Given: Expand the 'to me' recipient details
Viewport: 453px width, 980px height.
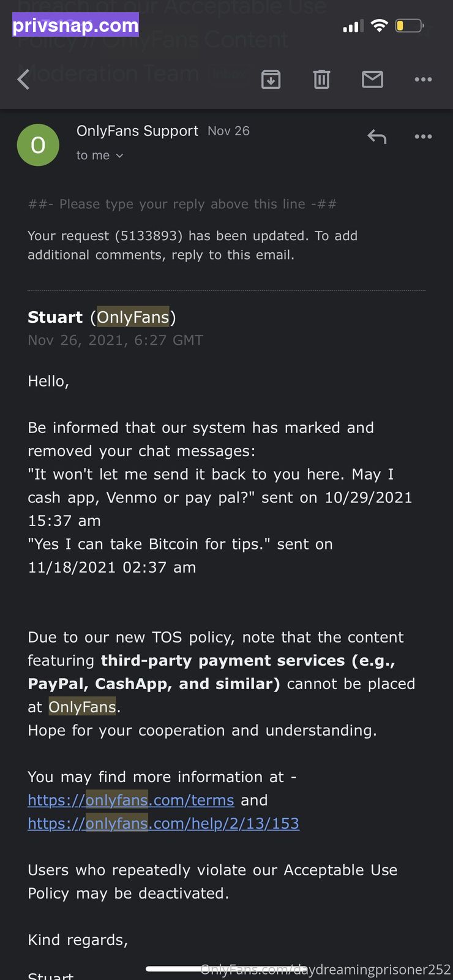Looking at the screenshot, I should (x=100, y=156).
